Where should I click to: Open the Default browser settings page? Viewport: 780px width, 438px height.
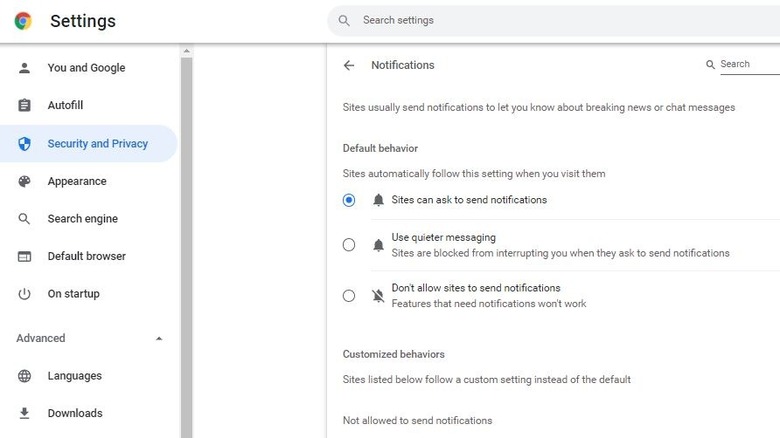tap(86, 256)
